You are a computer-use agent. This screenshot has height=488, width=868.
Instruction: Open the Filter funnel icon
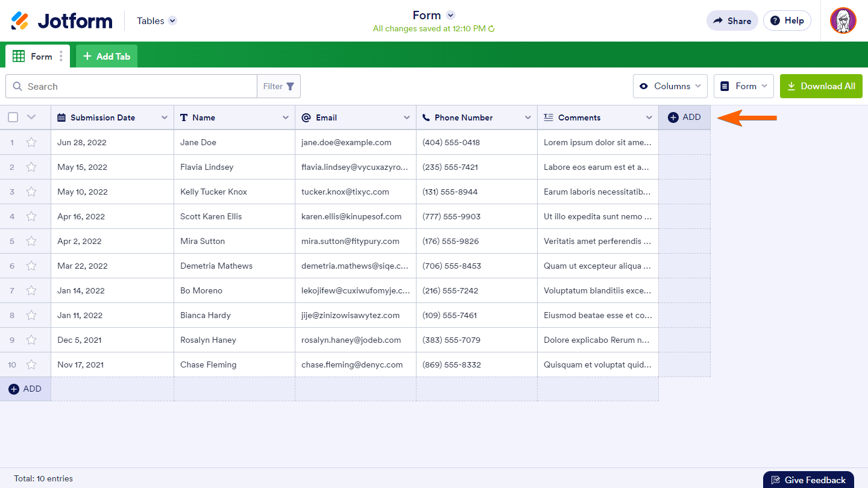coord(291,86)
